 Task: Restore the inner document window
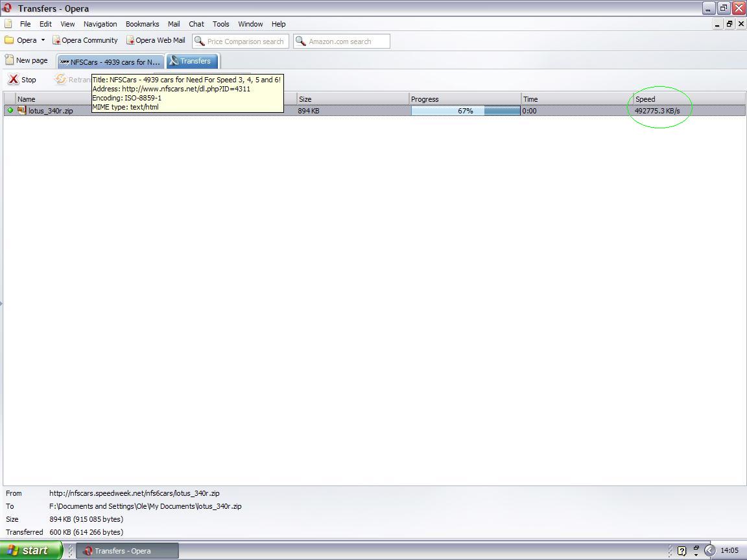point(729,24)
